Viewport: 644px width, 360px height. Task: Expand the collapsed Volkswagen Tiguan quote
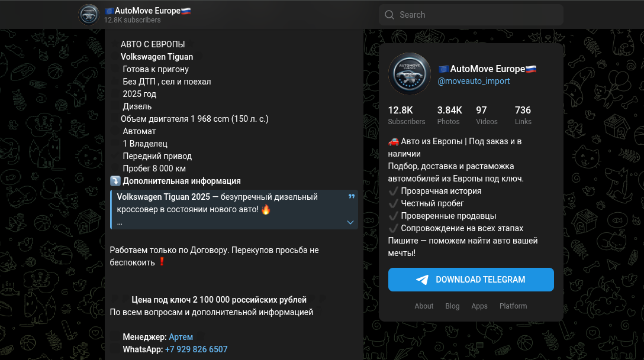[350, 222]
